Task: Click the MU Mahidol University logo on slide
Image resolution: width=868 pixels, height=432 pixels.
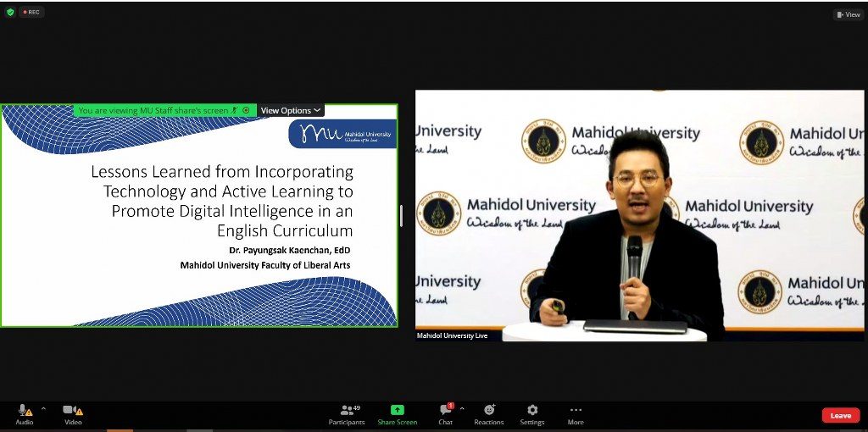Action: click(x=342, y=134)
